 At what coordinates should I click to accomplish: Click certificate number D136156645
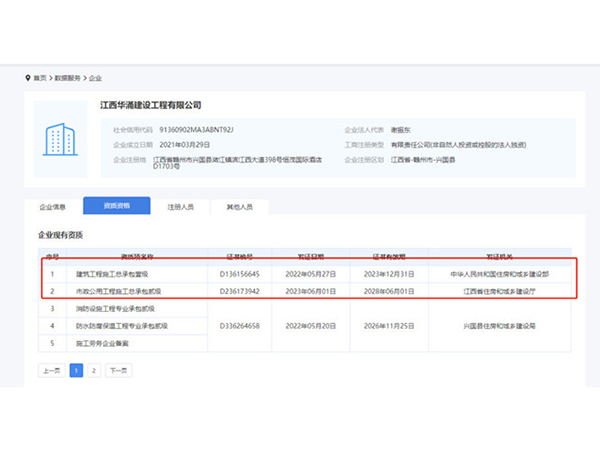click(240, 274)
